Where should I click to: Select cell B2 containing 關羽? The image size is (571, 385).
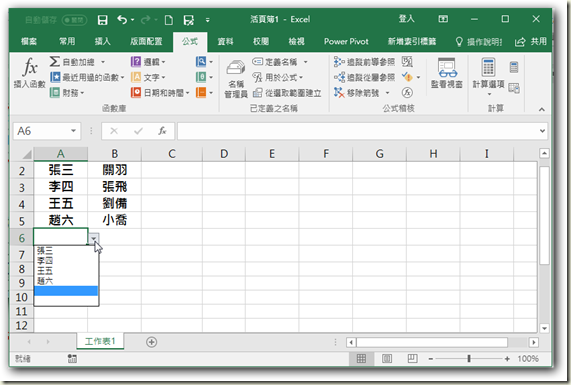coord(115,170)
